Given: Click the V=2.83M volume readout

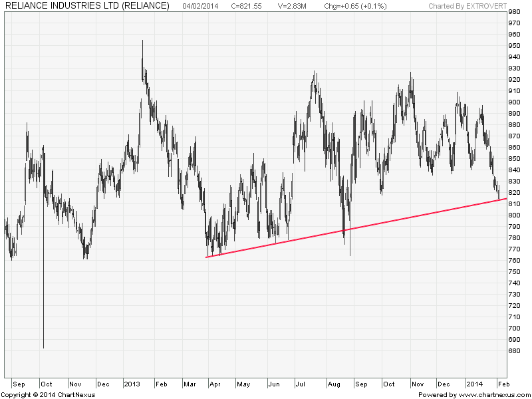Looking at the screenshot, I should click(293, 6).
